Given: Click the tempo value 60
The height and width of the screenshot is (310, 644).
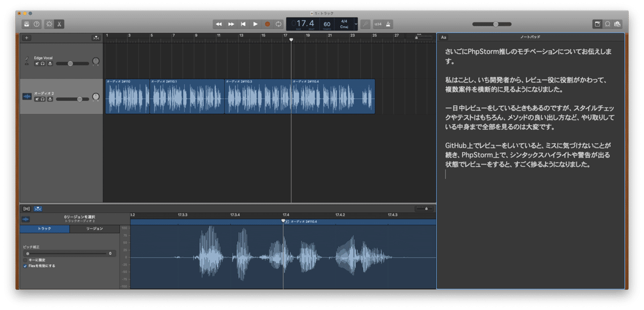Looking at the screenshot, I should point(327,24).
